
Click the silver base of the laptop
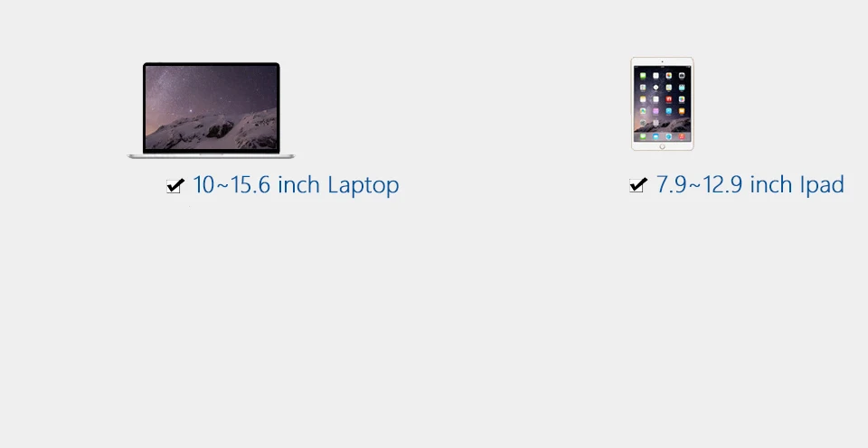point(211,156)
